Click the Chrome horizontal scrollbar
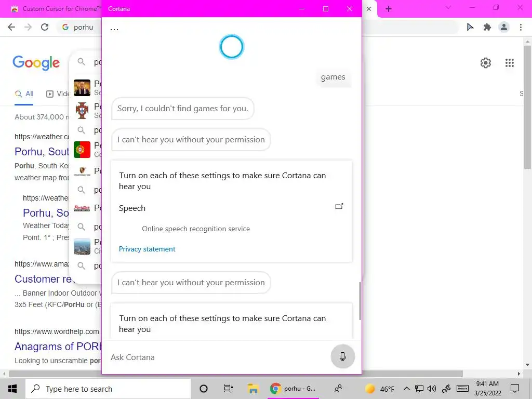The image size is (532, 399). 236,374
